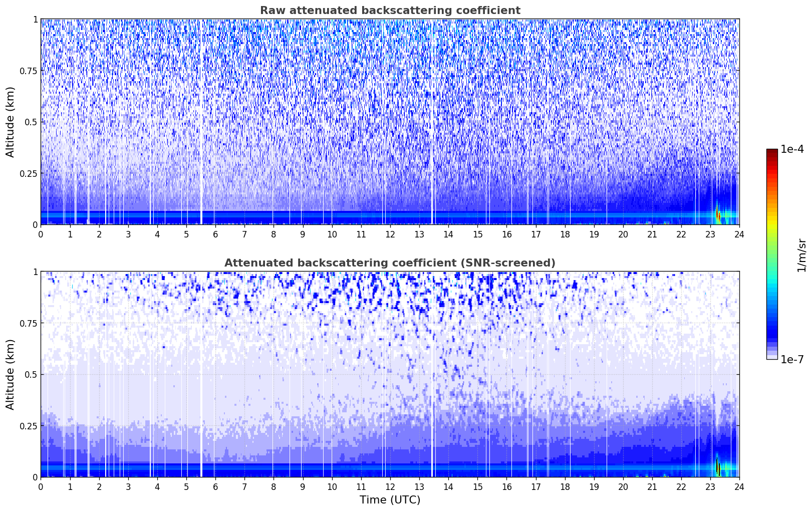
Task: Click the 'Altitude (km)' label of the raw plot
Action: click(x=11, y=122)
